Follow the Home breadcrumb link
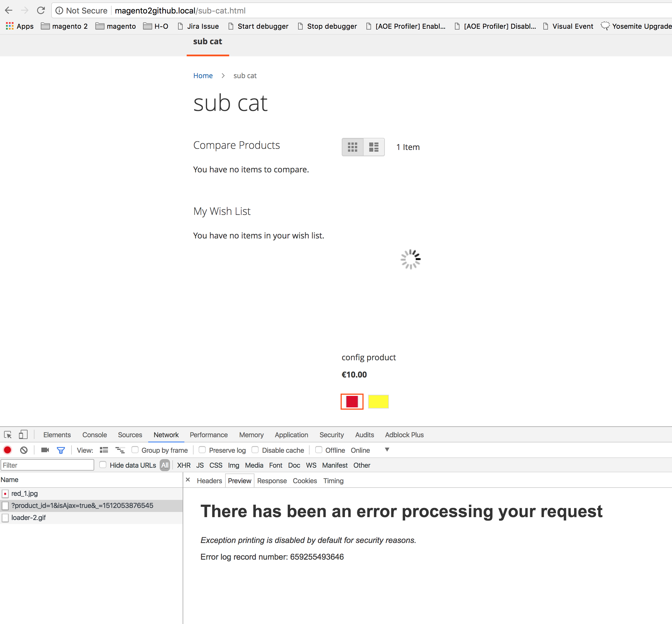The height and width of the screenshot is (624, 672). [203, 75]
